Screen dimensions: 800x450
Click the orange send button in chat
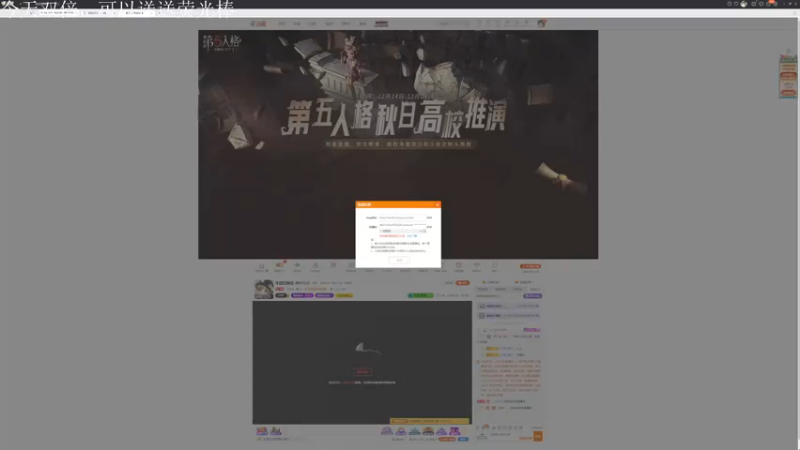(538, 436)
